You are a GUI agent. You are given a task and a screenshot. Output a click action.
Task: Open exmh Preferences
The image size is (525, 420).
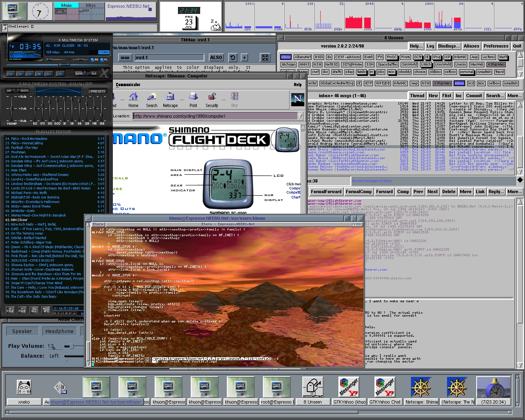[496, 46]
